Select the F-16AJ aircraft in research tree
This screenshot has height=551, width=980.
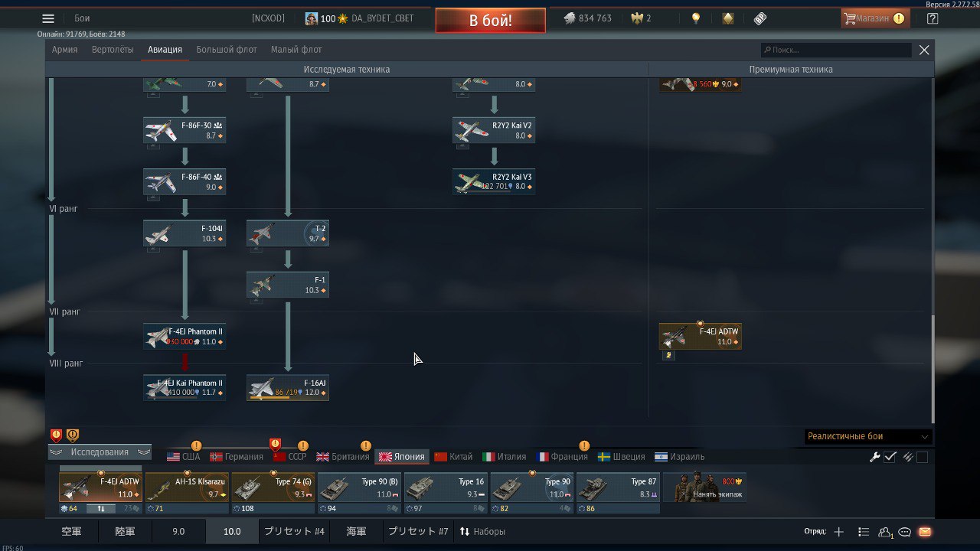point(288,387)
